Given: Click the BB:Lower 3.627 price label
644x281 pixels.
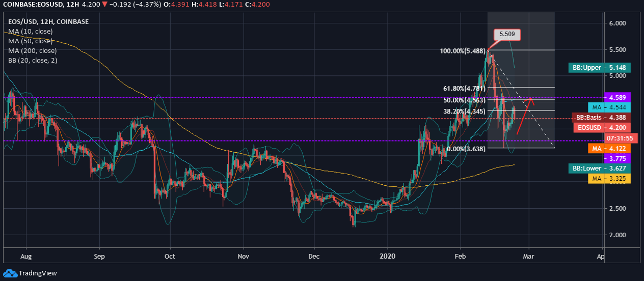Looking at the screenshot, I should 600,168.
